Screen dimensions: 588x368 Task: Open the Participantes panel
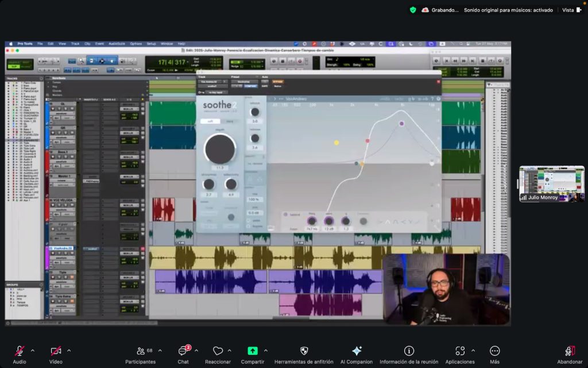coord(141,351)
